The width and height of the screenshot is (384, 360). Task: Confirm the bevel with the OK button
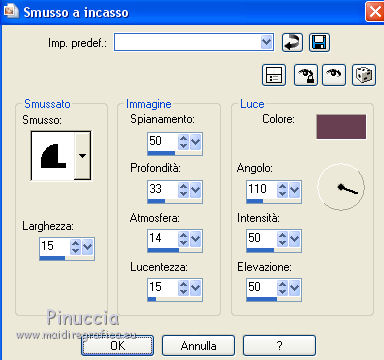[118, 345]
